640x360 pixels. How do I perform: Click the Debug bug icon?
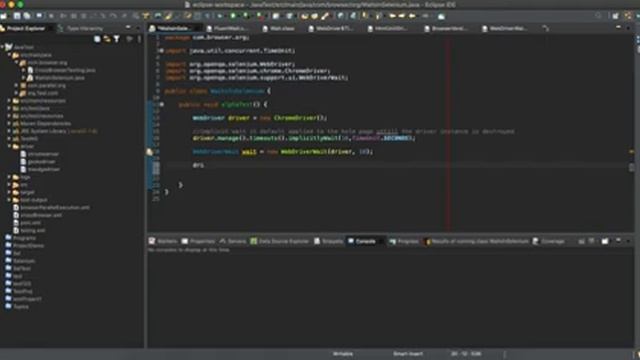pyautogui.click(x=220, y=16)
